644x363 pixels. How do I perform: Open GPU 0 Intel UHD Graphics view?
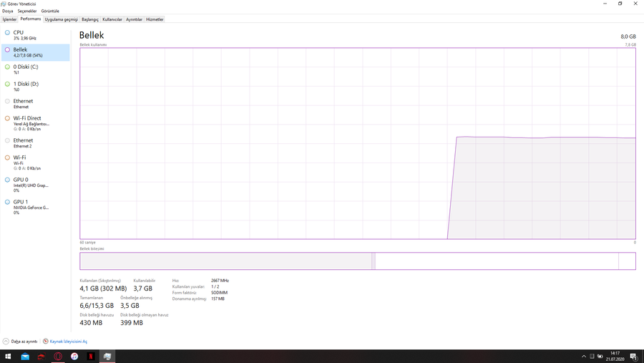pyautogui.click(x=35, y=185)
